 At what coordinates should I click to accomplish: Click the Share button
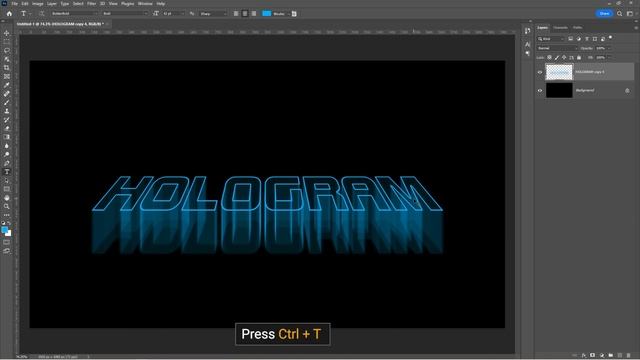coord(604,13)
